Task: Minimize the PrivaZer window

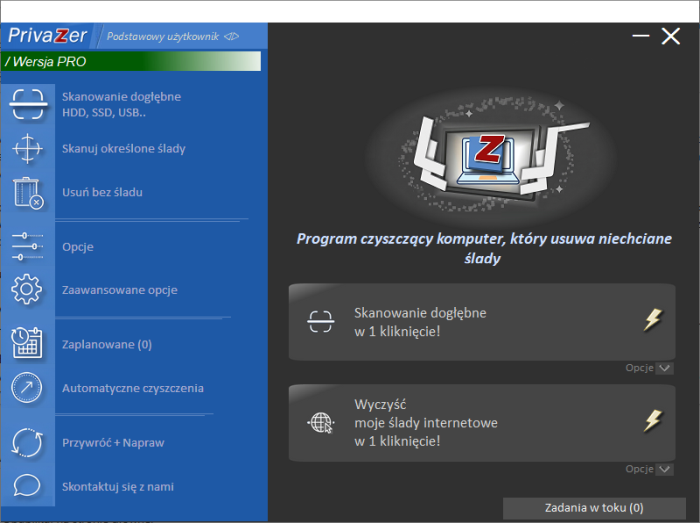Action: [641, 36]
